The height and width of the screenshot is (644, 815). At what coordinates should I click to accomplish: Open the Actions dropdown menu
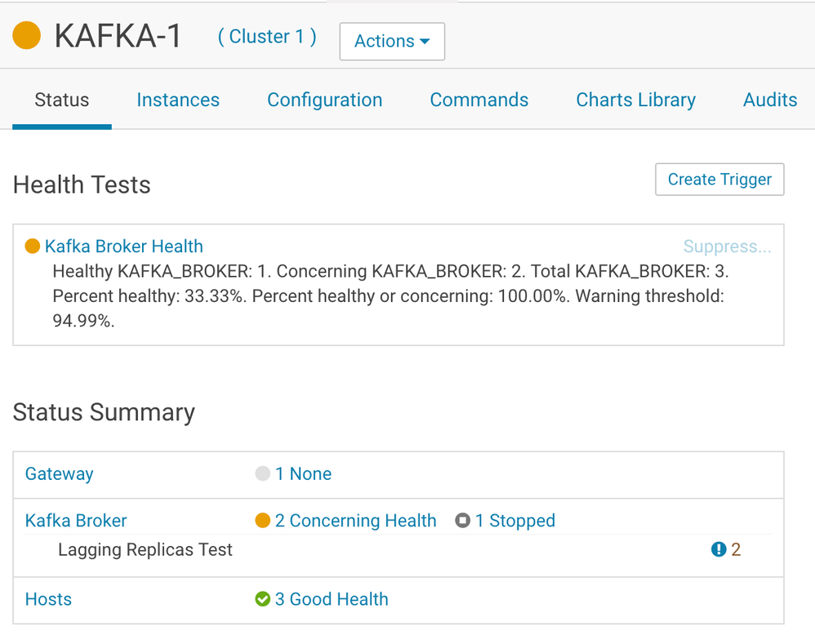click(392, 42)
